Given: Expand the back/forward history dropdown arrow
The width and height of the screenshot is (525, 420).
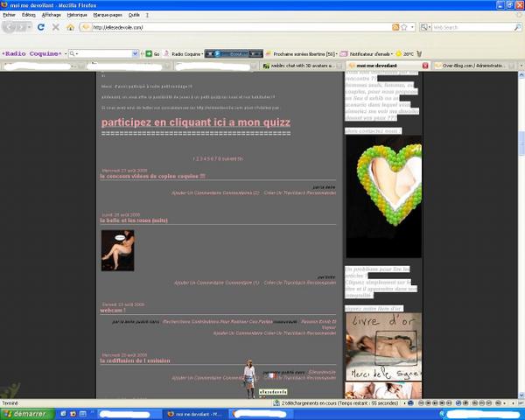Looking at the screenshot, I should [x=30, y=27].
